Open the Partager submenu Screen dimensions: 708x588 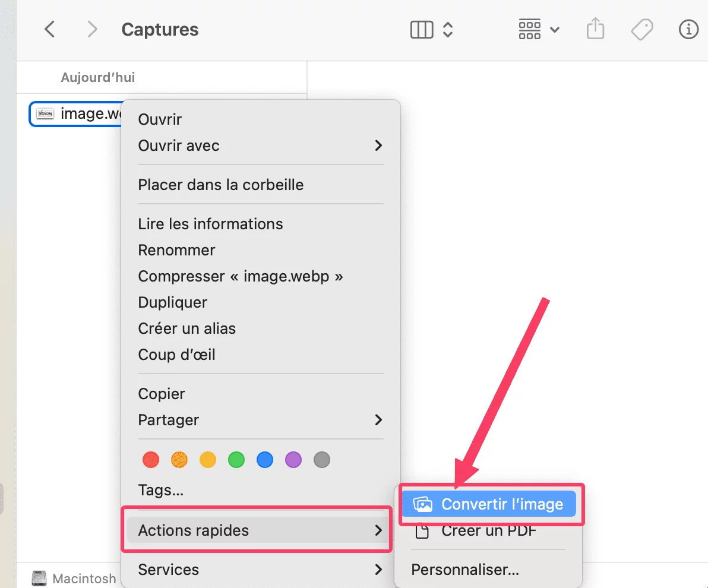(x=260, y=420)
